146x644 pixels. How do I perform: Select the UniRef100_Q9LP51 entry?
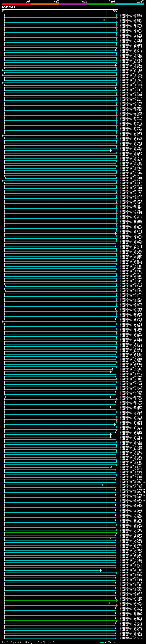pos(131,487)
